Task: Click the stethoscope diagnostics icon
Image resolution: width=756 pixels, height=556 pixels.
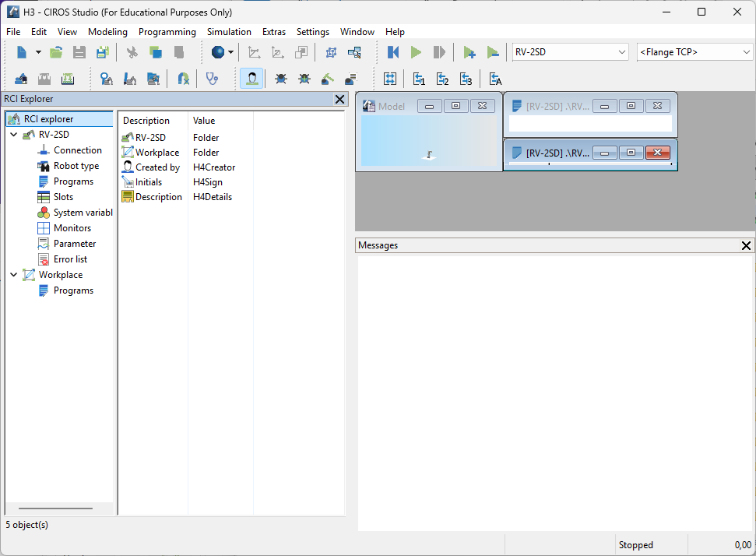Action: [x=212, y=79]
